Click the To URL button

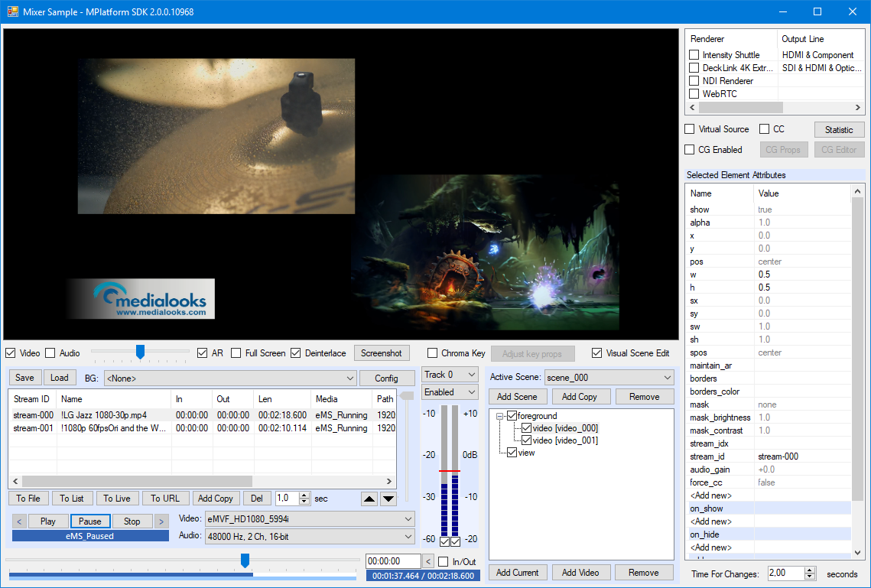(x=165, y=499)
